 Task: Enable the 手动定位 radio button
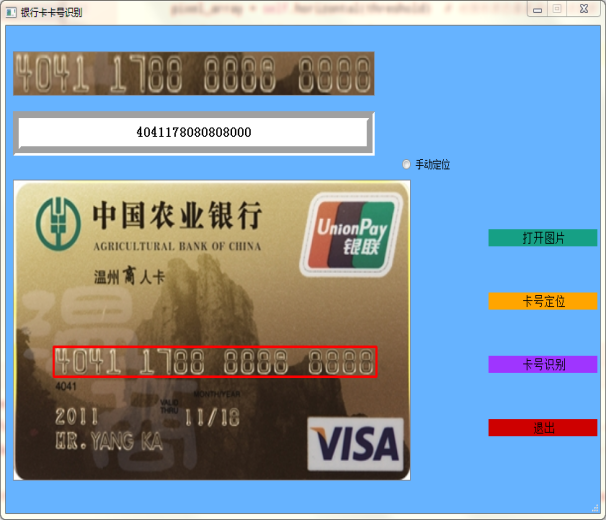(406, 164)
